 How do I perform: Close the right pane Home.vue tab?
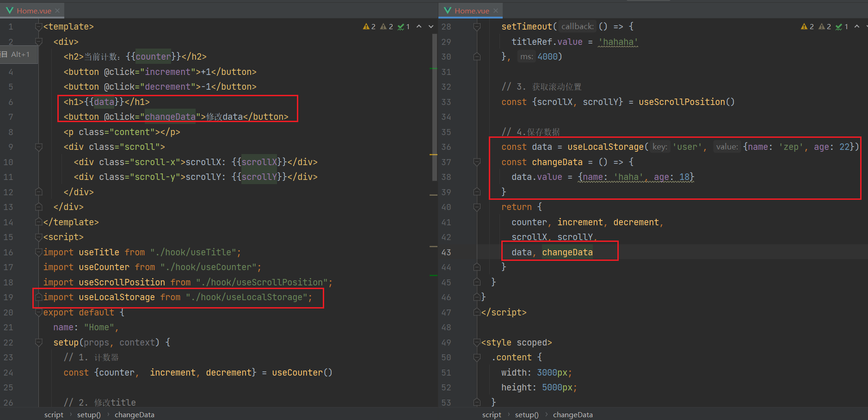[x=496, y=11]
